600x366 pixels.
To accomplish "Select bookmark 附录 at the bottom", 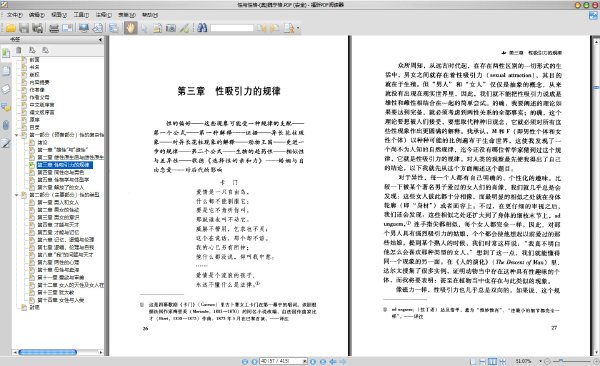I will pyautogui.click(x=34, y=307).
